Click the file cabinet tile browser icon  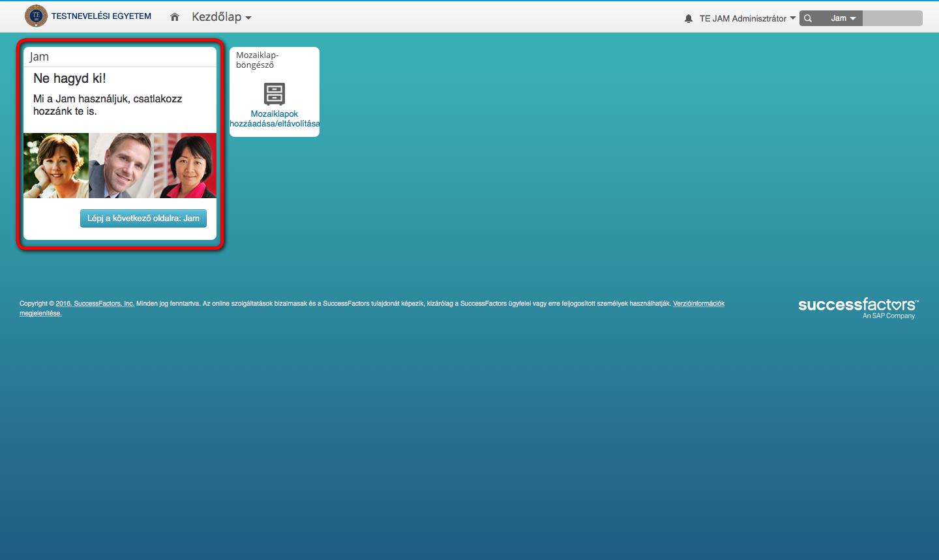tap(275, 94)
